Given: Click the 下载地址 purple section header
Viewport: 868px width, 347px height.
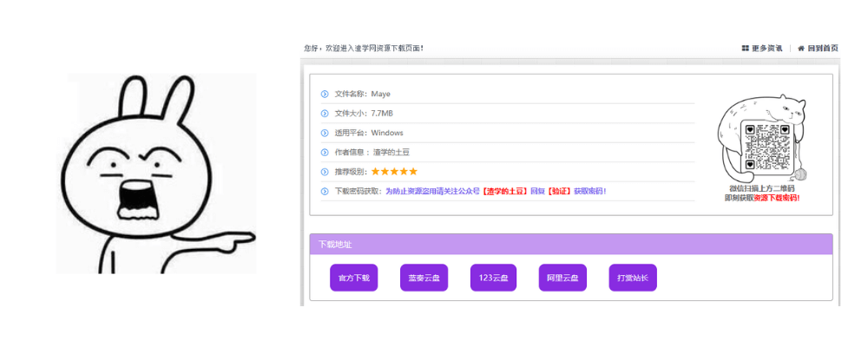Looking at the screenshot, I should 570,245.
